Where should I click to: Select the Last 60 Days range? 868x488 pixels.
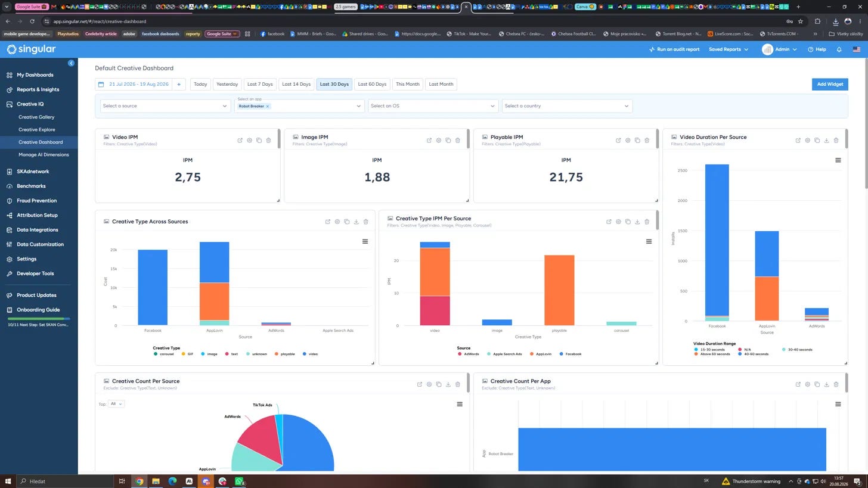[372, 85]
